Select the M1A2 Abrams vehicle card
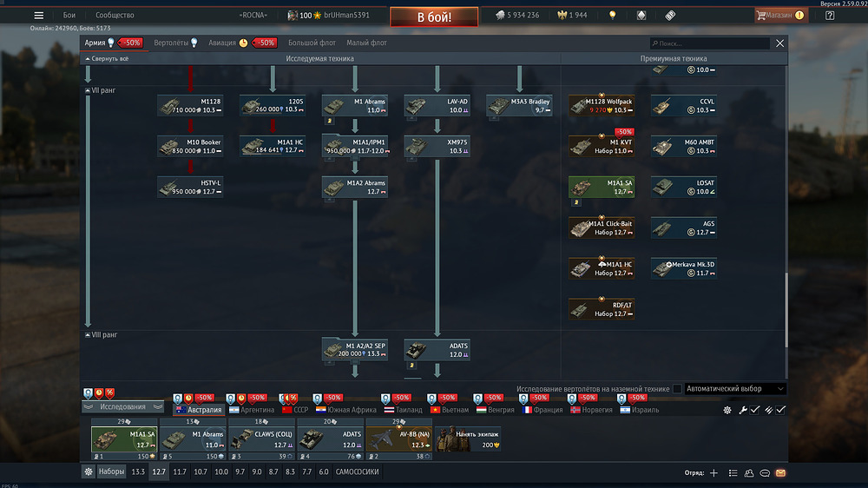This screenshot has width=868, height=488. pos(355,188)
